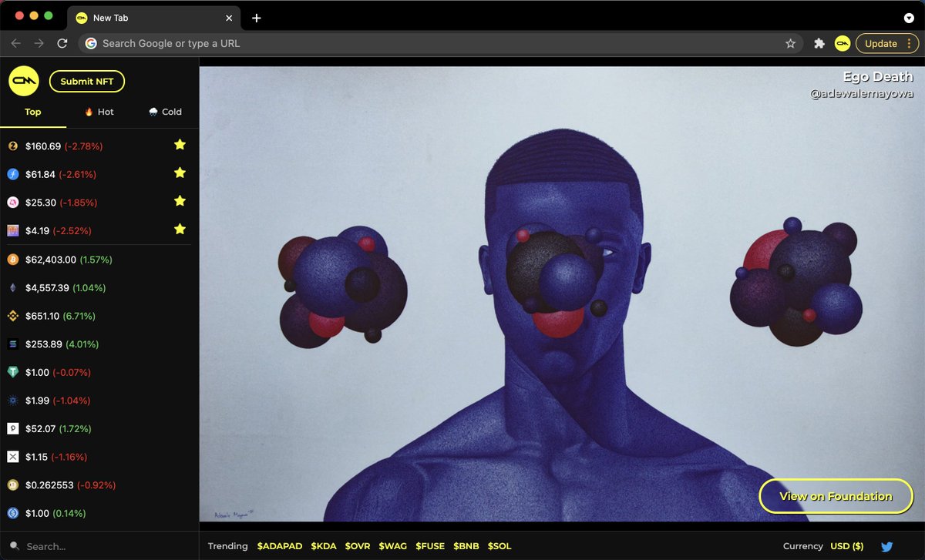Select the $0.262553 (-0.92%) price row
The image size is (925, 560).
click(x=99, y=485)
